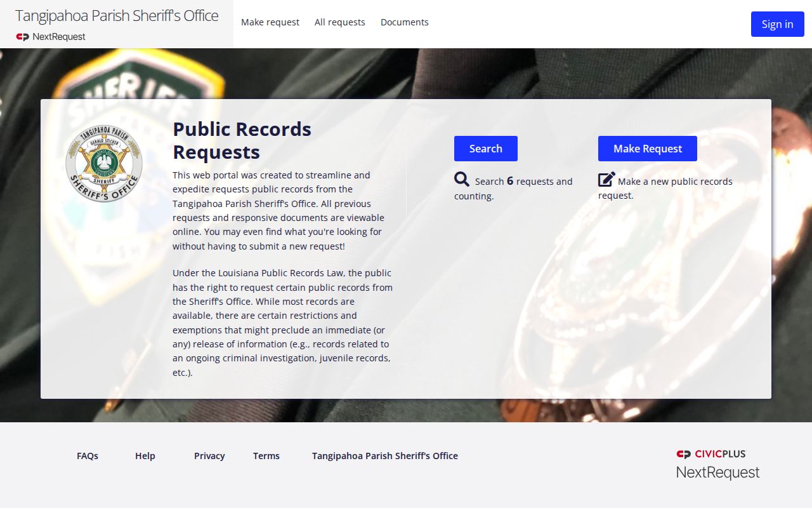Click the NextRequest logo under the header title

tap(51, 37)
